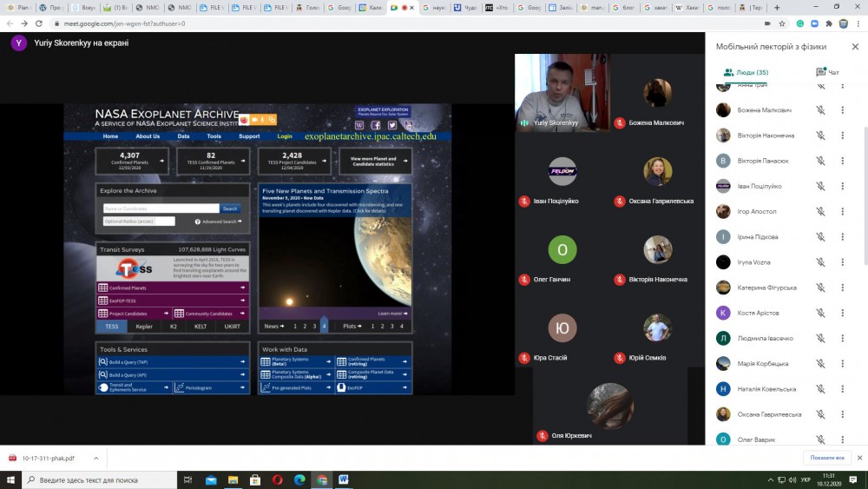Screen dimensions: 868x489
Task: Open a new browser tab
Action: coord(777,8)
